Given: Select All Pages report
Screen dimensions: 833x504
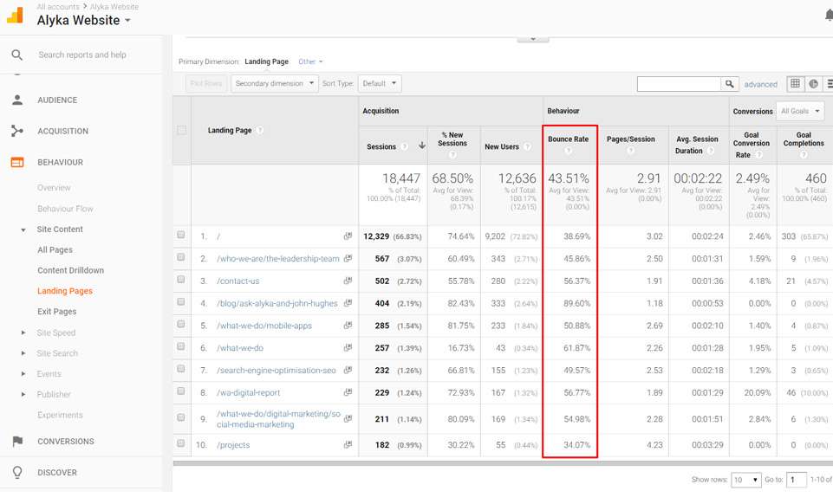Looking at the screenshot, I should [x=55, y=249].
